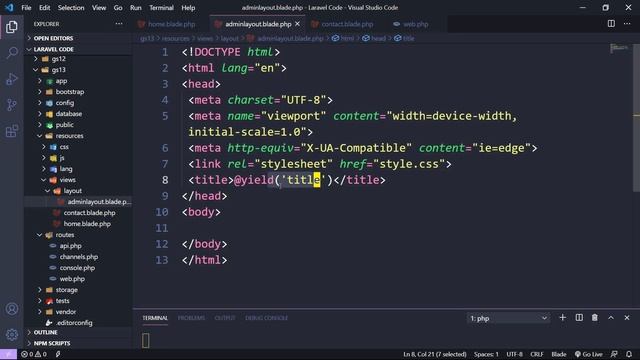This screenshot has width=640, height=360.
Task: Open the Run menu
Action: click(x=136, y=8)
